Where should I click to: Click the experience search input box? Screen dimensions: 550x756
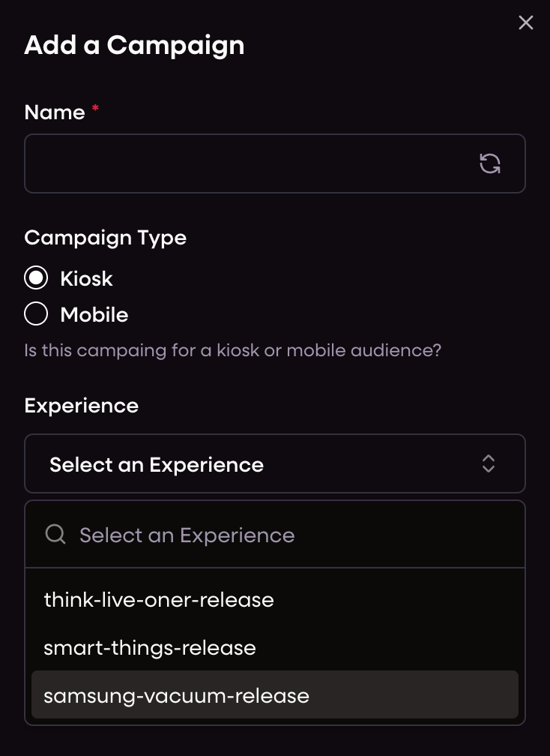(x=275, y=535)
